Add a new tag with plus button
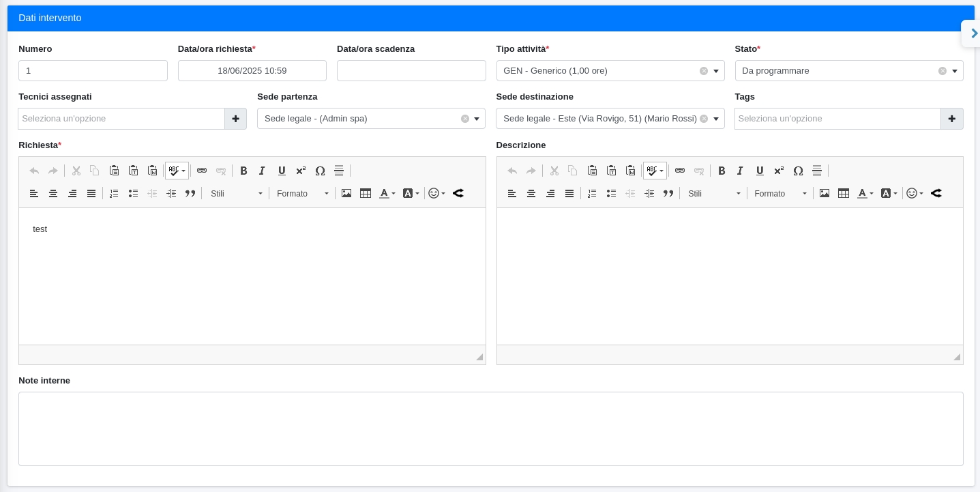This screenshot has height=492, width=980. [951, 119]
